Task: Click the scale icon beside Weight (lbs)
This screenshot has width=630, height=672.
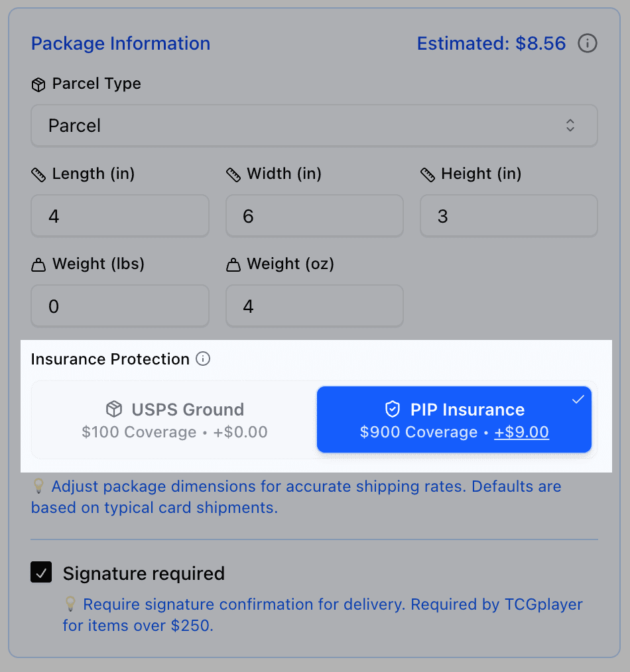Action: (x=38, y=264)
